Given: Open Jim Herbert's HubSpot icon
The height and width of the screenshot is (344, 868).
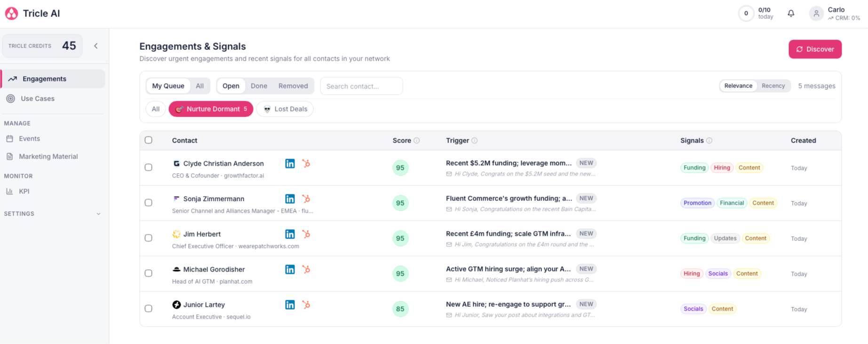Looking at the screenshot, I should [x=306, y=234].
